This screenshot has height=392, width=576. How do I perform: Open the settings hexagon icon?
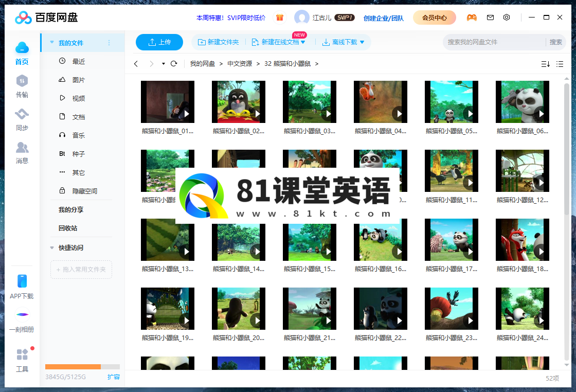point(506,17)
